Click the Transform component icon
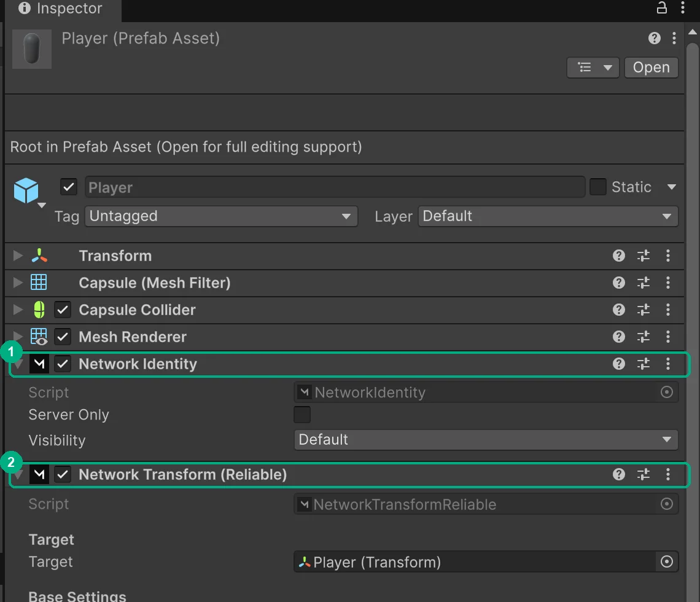The width and height of the screenshot is (700, 602). tap(39, 256)
